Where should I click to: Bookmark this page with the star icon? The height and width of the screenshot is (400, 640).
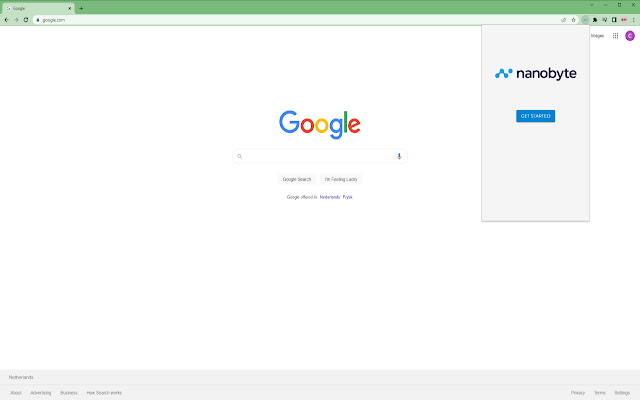[573, 20]
